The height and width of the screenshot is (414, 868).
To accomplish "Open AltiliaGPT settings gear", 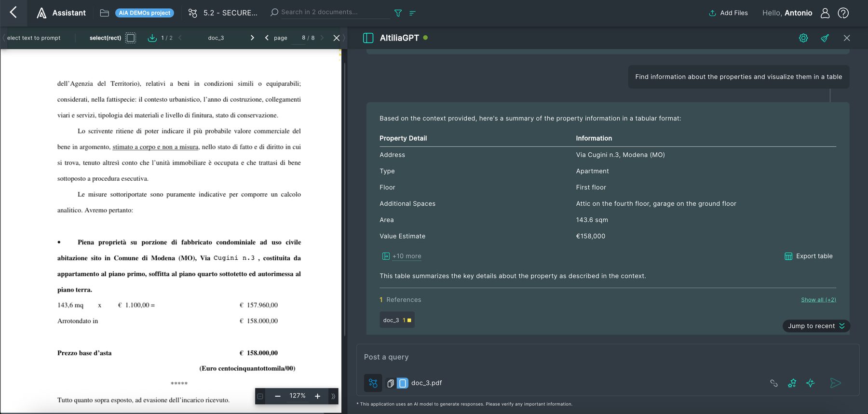I will (803, 38).
